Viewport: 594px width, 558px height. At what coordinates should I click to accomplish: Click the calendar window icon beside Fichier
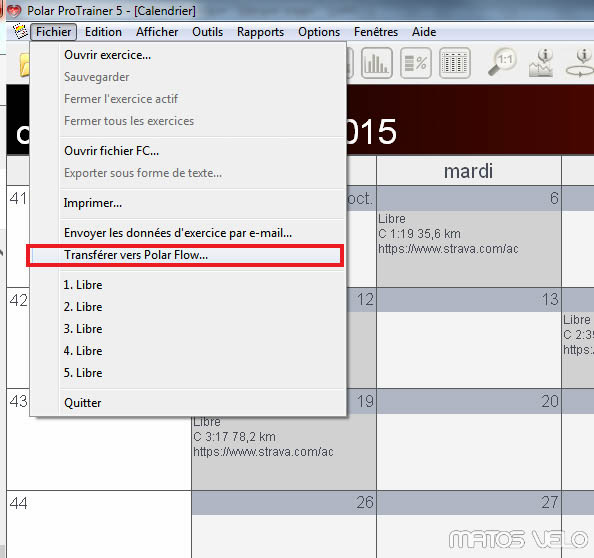pos(20,31)
